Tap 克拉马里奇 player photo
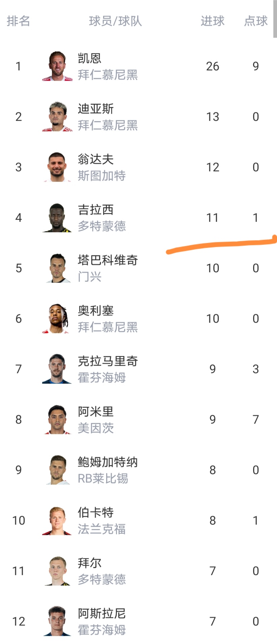Viewport: 277px width, 644px height. tap(57, 369)
